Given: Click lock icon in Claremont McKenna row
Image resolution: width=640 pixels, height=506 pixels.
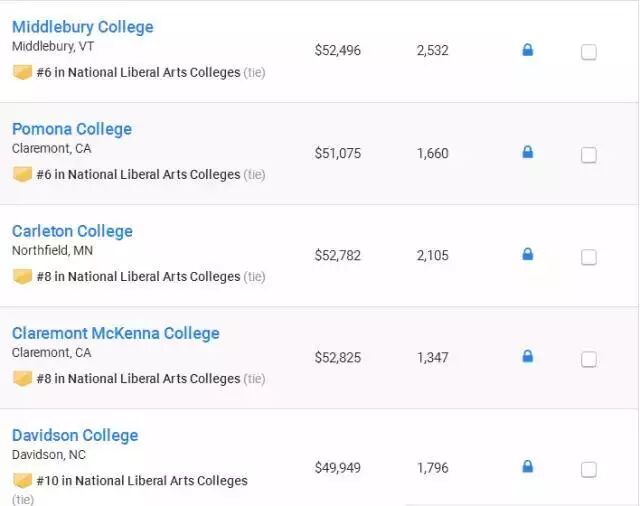Looking at the screenshot, I should pyautogui.click(x=528, y=356).
